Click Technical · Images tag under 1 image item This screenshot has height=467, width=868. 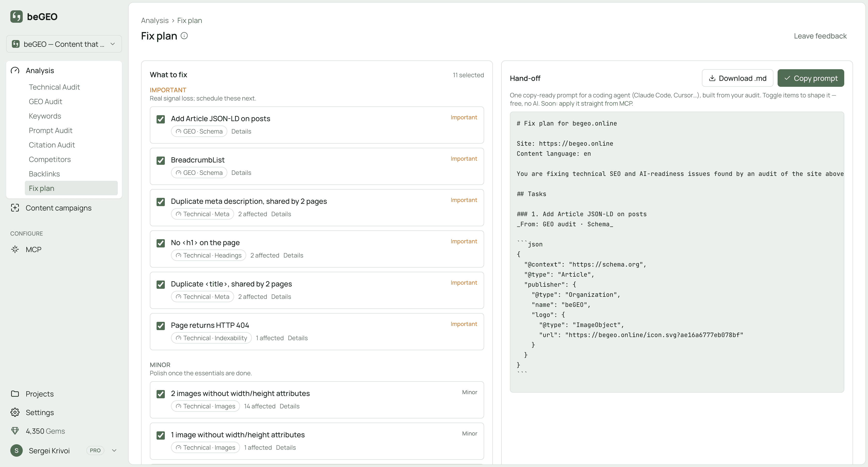point(206,447)
